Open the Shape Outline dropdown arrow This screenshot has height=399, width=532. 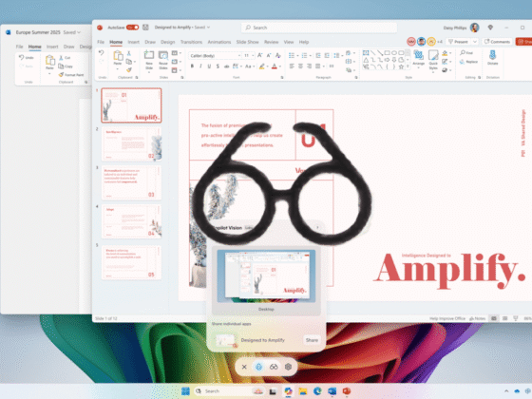450,62
